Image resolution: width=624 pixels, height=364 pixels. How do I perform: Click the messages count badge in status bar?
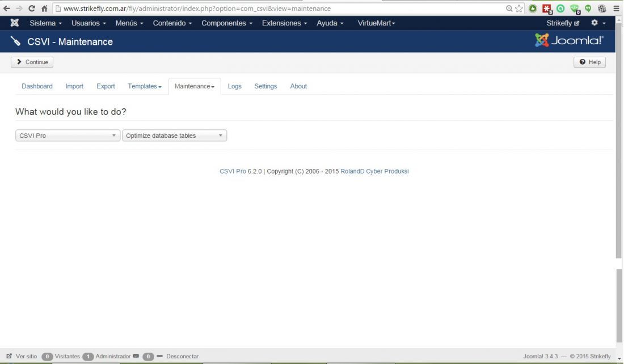point(148,357)
